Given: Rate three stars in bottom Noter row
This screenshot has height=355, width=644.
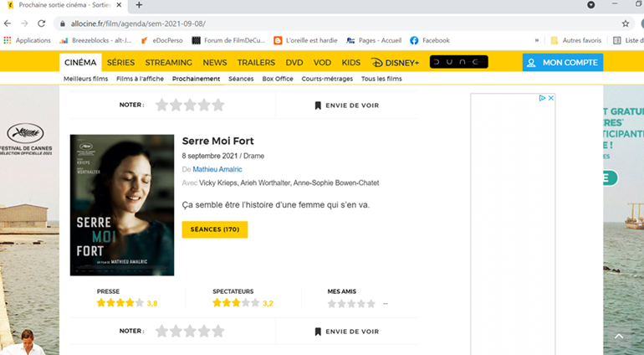Looking at the screenshot, I should coord(189,332).
